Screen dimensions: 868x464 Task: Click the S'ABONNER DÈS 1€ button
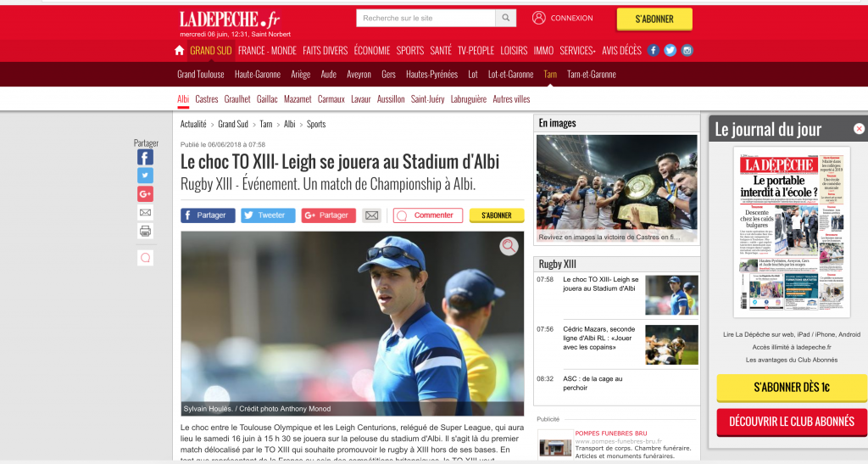(x=792, y=388)
